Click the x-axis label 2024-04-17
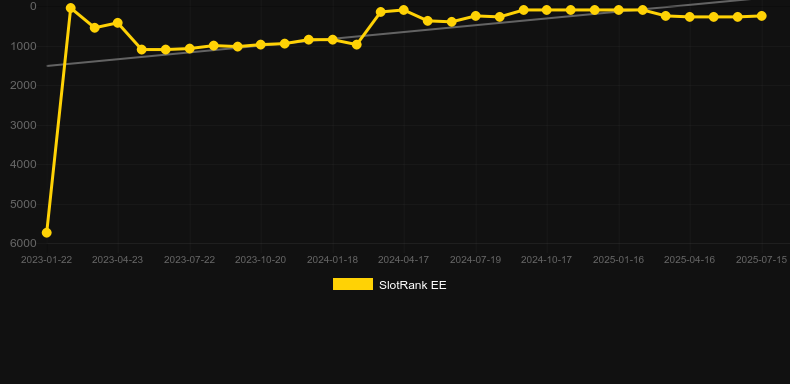This screenshot has height=384, width=790. [x=404, y=260]
